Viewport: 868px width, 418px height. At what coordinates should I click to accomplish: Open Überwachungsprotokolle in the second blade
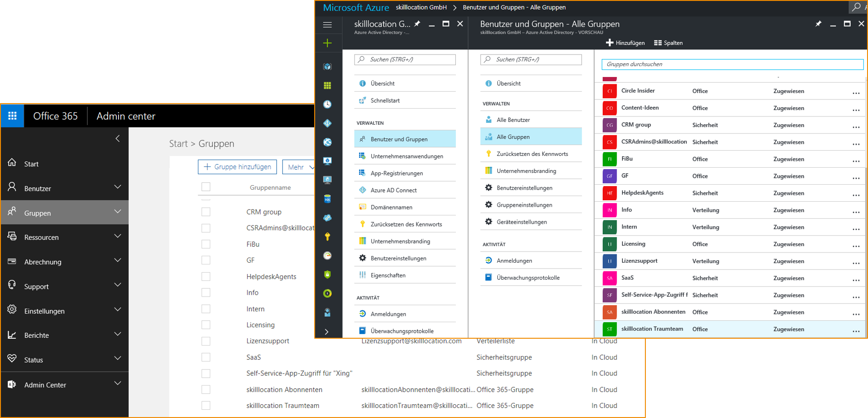pyautogui.click(x=531, y=277)
